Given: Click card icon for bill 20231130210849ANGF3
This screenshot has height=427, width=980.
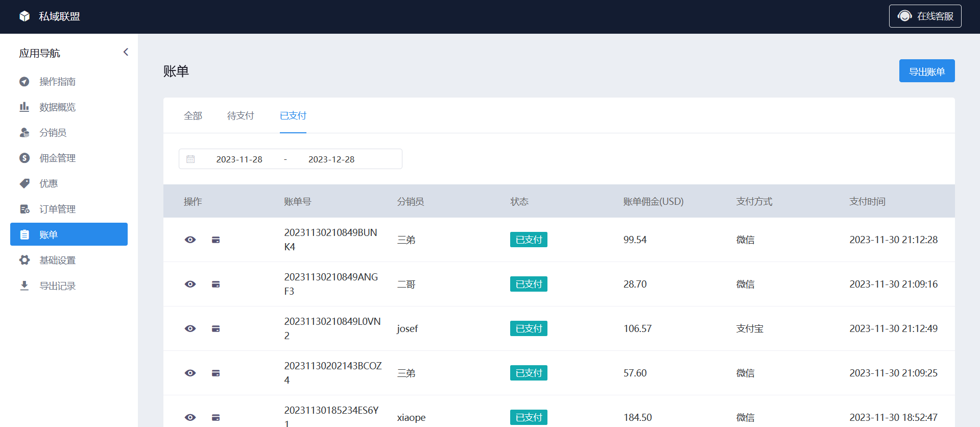Looking at the screenshot, I should tap(216, 284).
